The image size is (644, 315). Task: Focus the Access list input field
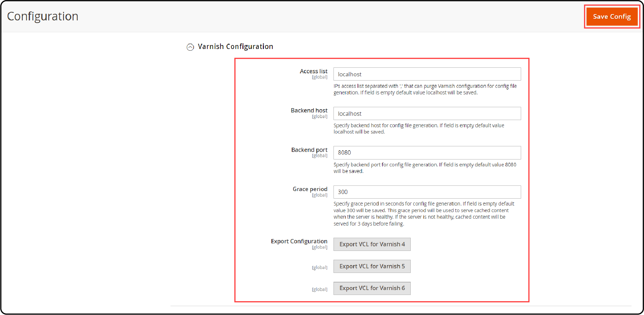(x=427, y=74)
